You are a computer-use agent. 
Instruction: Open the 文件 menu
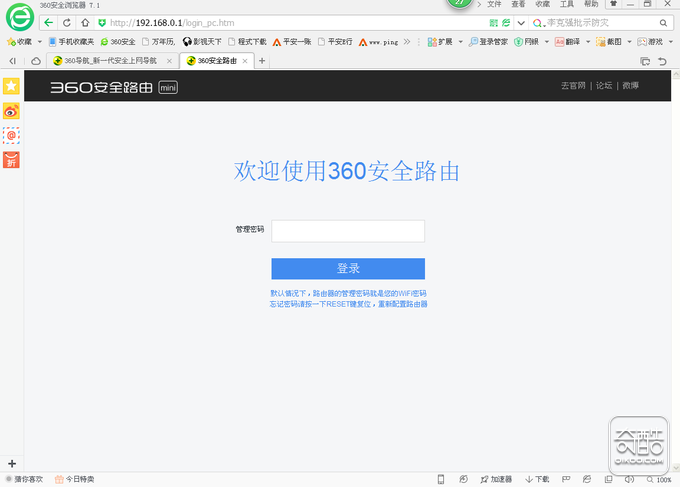click(494, 4)
